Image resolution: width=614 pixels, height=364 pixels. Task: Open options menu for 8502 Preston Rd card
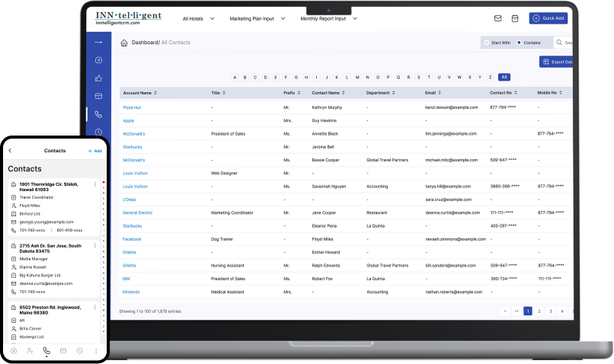(95, 307)
